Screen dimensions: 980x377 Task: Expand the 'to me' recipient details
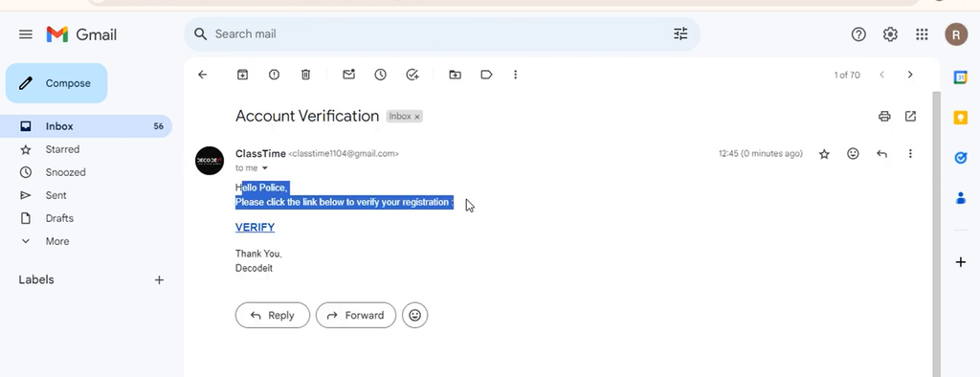pyautogui.click(x=264, y=168)
